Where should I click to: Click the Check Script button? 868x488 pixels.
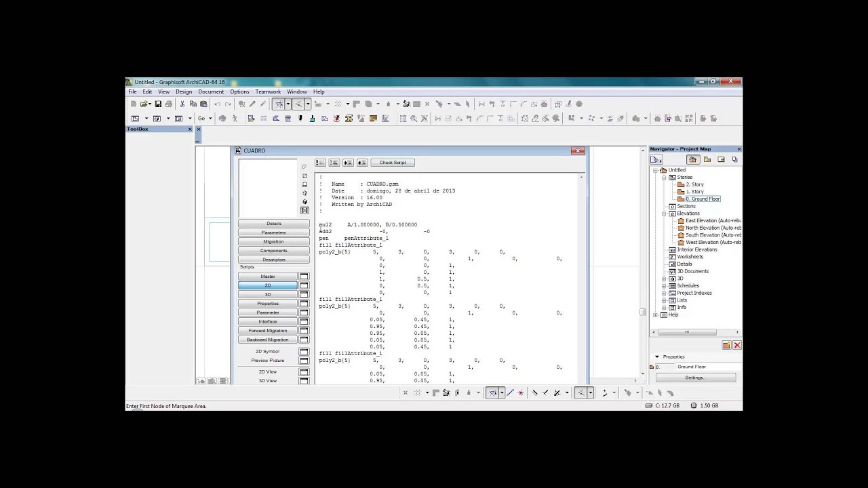pyautogui.click(x=393, y=163)
